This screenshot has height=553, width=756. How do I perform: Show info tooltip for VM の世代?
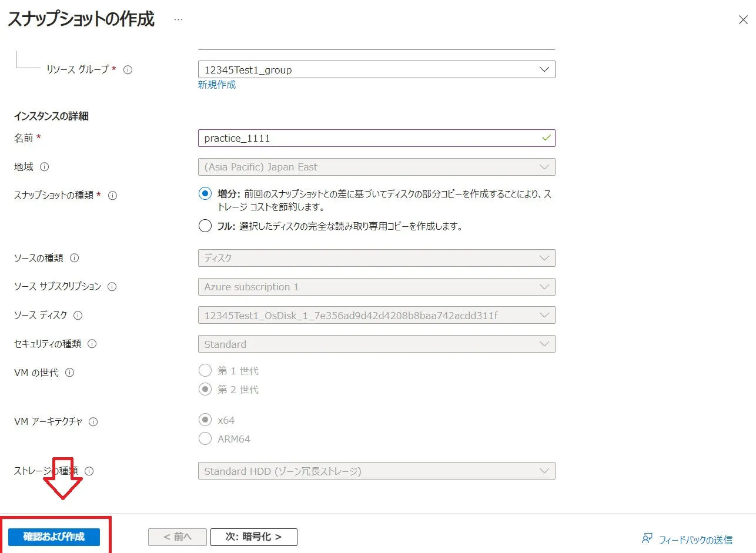pyautogui.click(x=70, y=373)
